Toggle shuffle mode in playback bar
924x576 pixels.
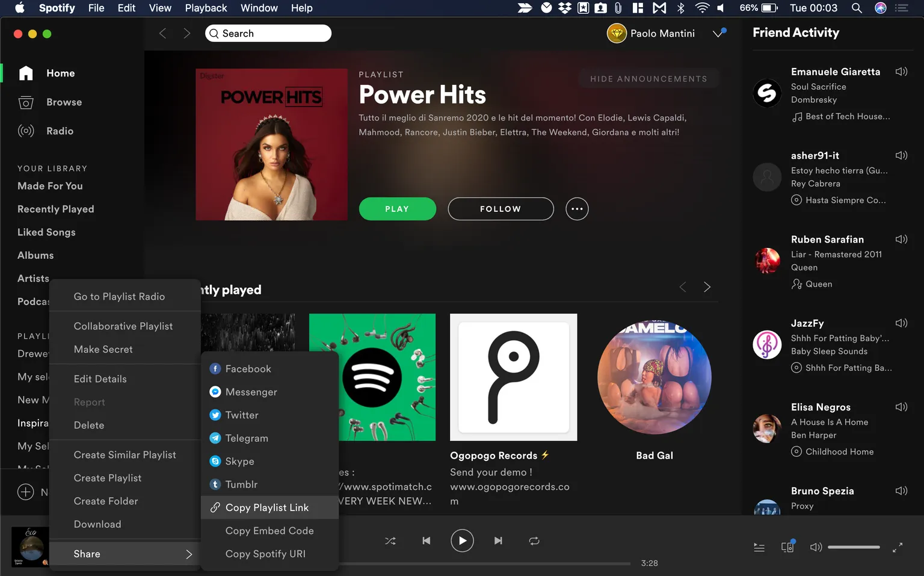390,540
